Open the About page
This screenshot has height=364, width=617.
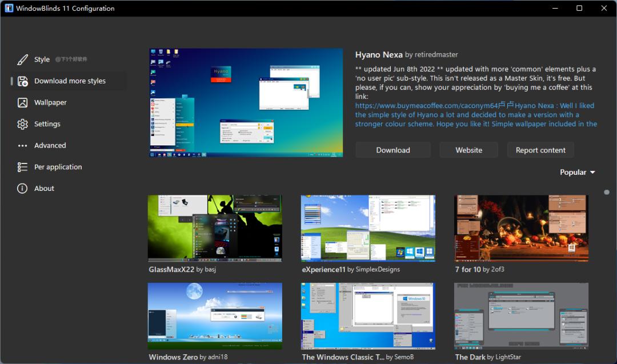pos(23,188)
